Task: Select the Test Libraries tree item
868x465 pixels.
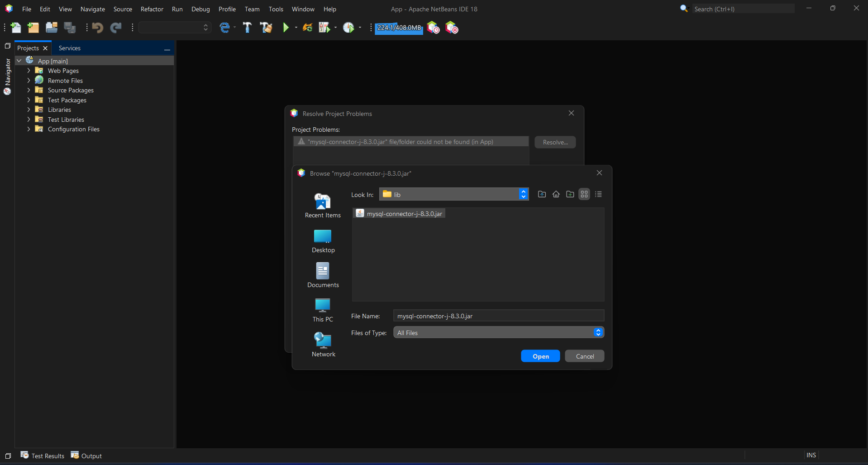Action: [66, 120]
